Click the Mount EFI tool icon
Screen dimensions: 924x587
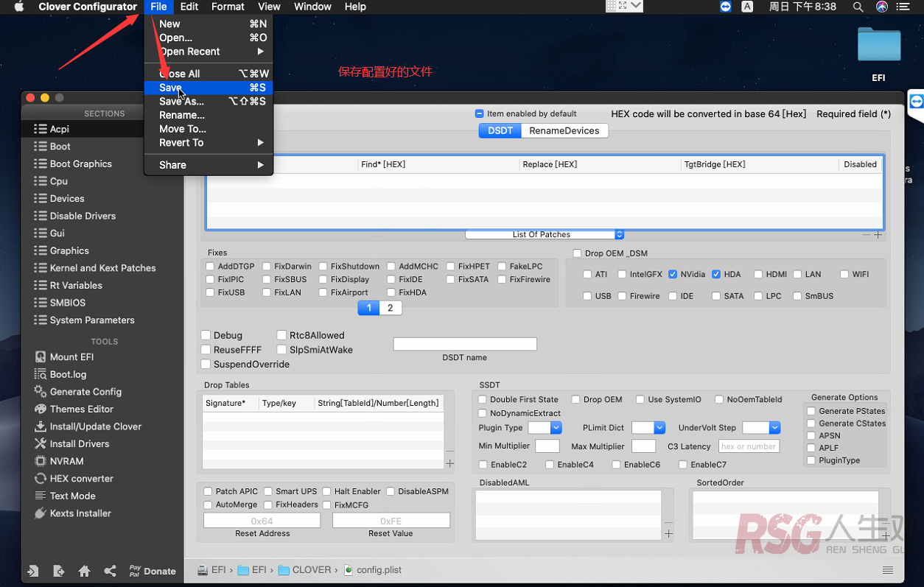click(41, 356)
